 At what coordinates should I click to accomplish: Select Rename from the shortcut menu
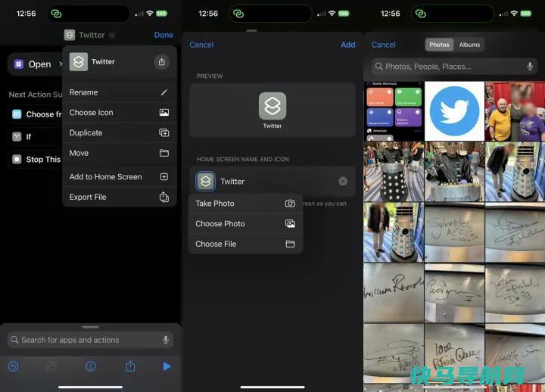coord(120,92)
